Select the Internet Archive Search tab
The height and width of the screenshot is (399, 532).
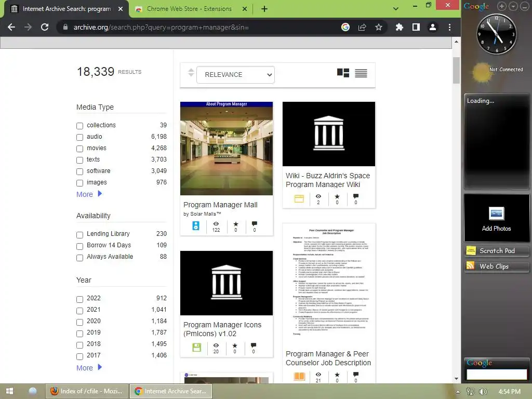(66, 9)
